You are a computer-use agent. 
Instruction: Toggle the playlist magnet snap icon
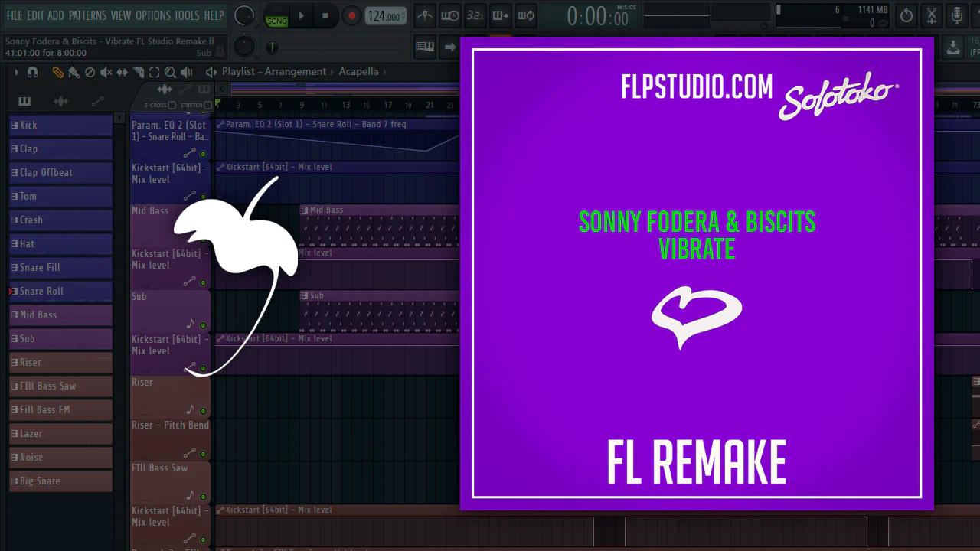pos(32,72)
